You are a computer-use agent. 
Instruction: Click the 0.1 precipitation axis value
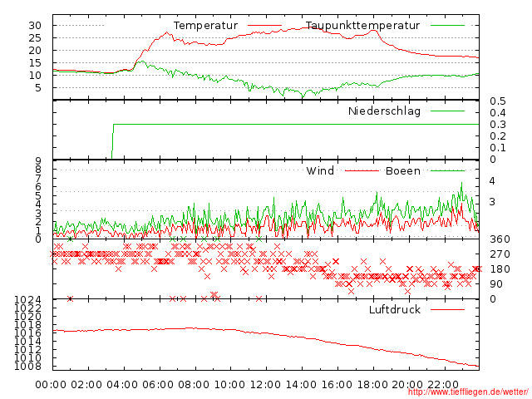point(498,148)
